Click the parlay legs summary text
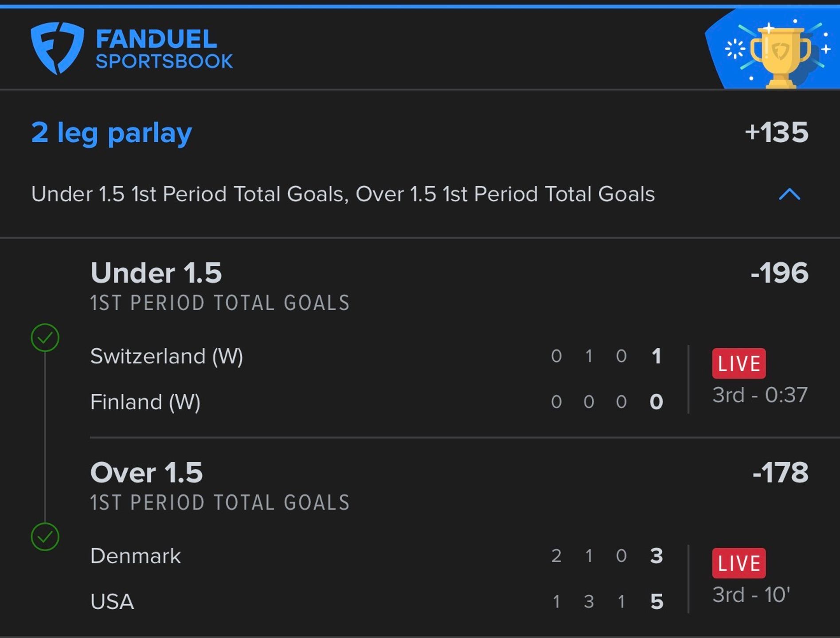This screenshot has height=638, width=840. tap(343, 194)
